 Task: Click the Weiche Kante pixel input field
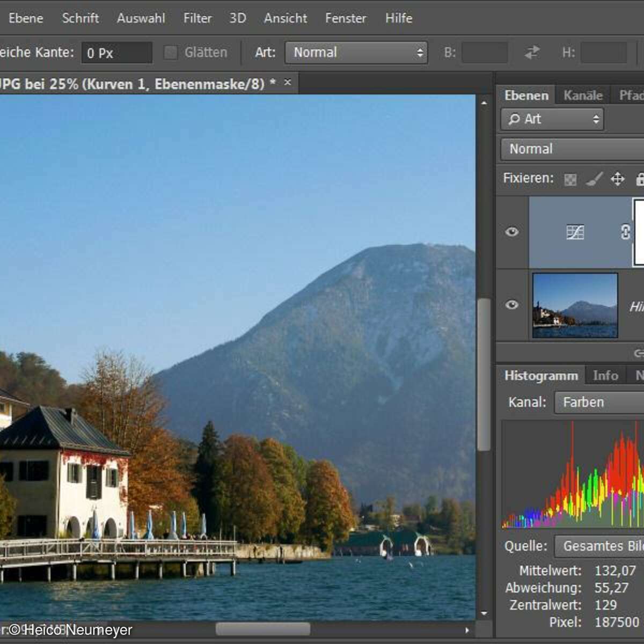pos(117,53)
